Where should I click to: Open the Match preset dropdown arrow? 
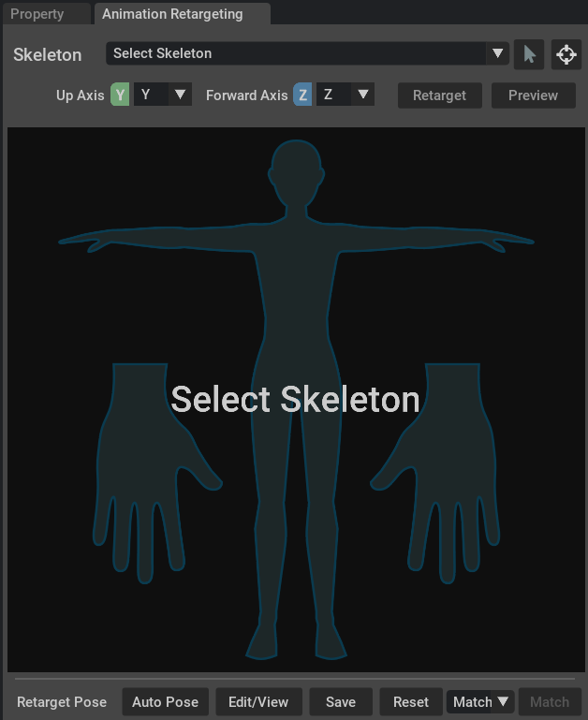click(x=504, y=702)
